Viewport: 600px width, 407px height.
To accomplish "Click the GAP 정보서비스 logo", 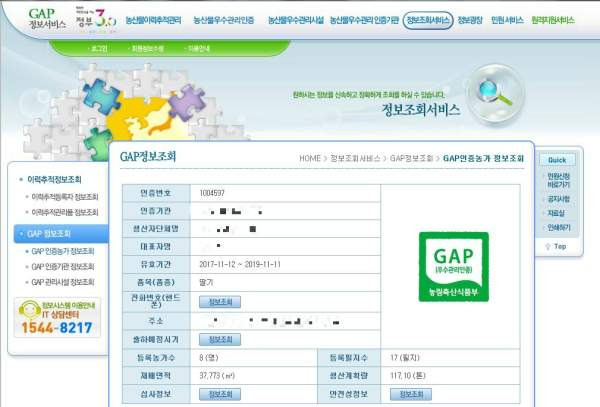I will click(x=47, y=18).
